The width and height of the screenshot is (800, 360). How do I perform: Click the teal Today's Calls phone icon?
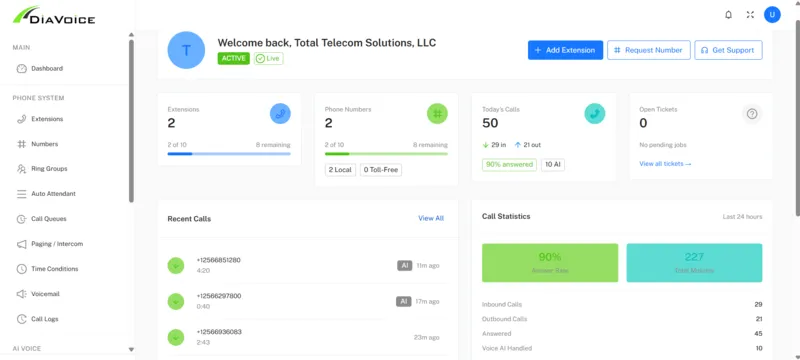pos(594,114)
